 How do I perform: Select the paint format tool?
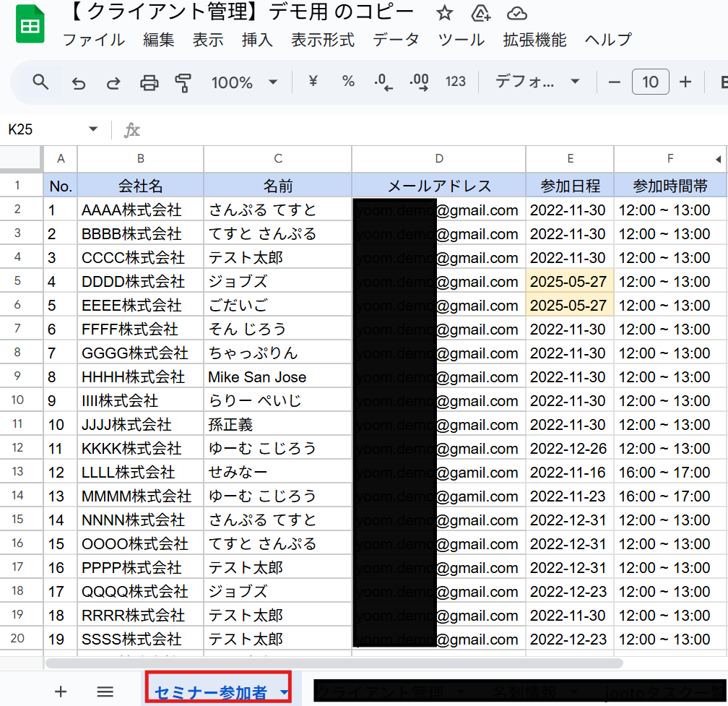pyautogui.click(x=184, y=82)
